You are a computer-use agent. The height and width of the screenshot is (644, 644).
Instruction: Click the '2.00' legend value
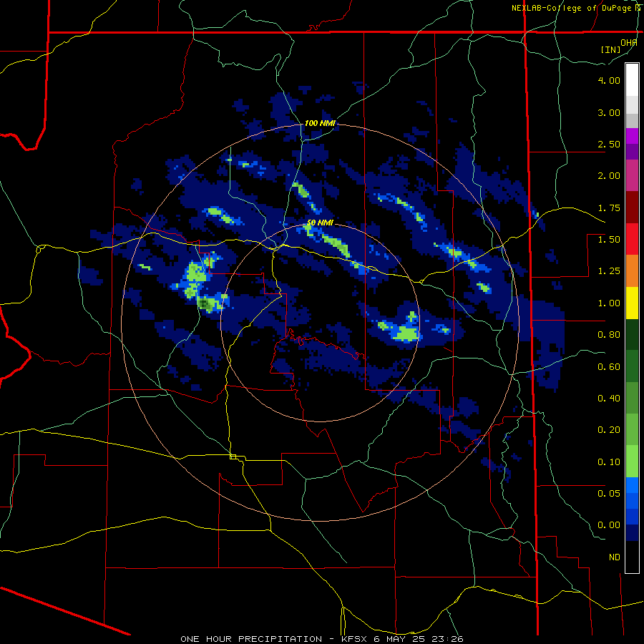pos(609,176)
